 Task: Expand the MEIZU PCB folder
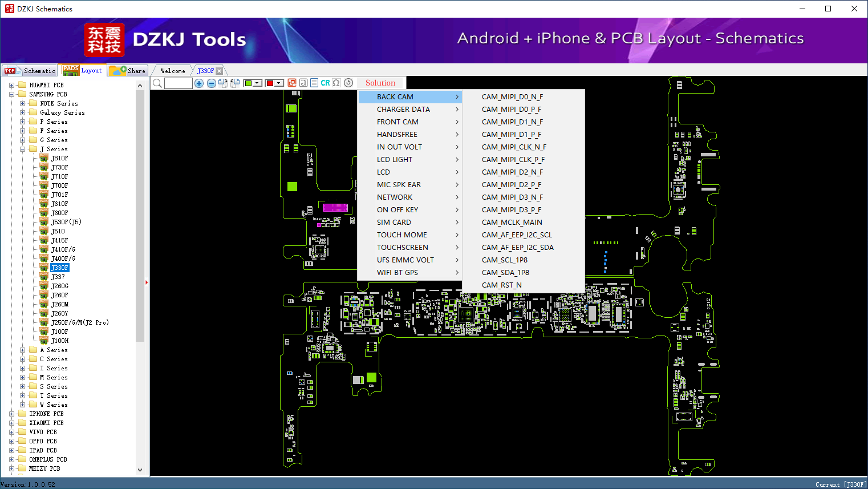12,468
